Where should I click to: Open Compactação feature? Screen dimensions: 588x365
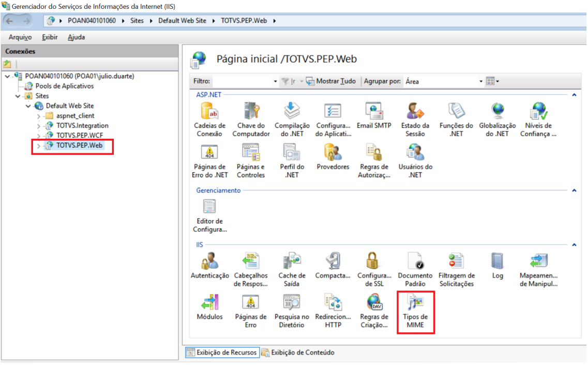point(333,266)
